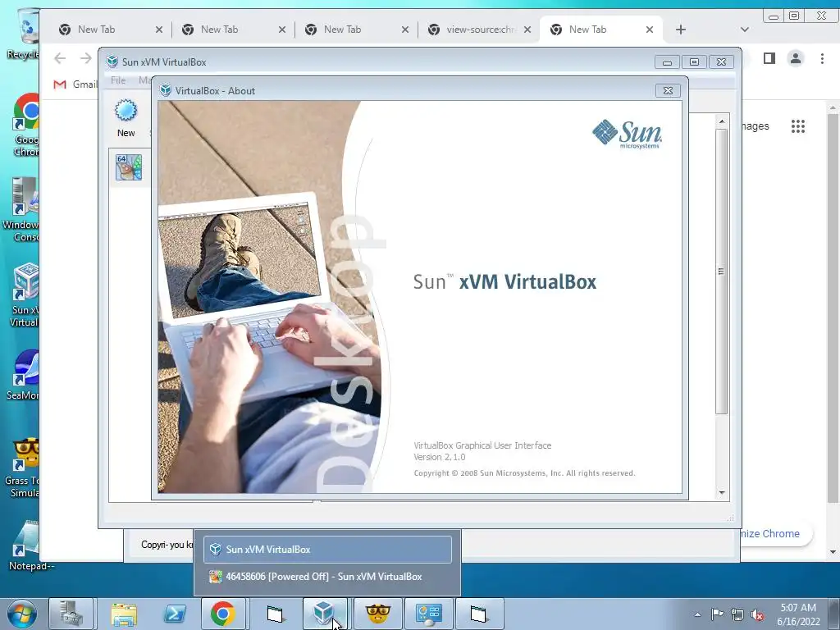This screenshot has height=630, width=840.
Task: Click Chrome page scroll down arrow
Action: [833, 552]
